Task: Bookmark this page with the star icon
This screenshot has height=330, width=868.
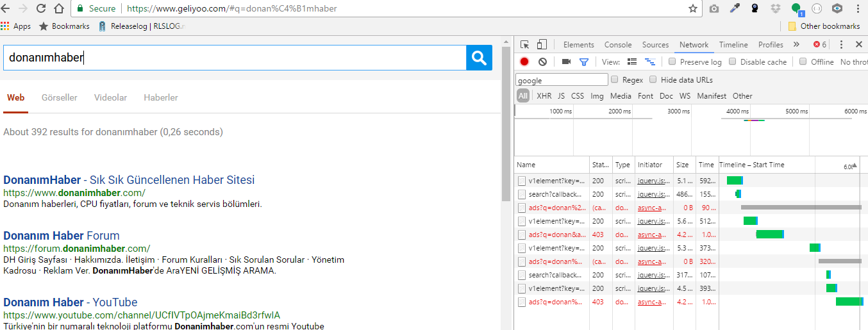Action: [692, 8]
